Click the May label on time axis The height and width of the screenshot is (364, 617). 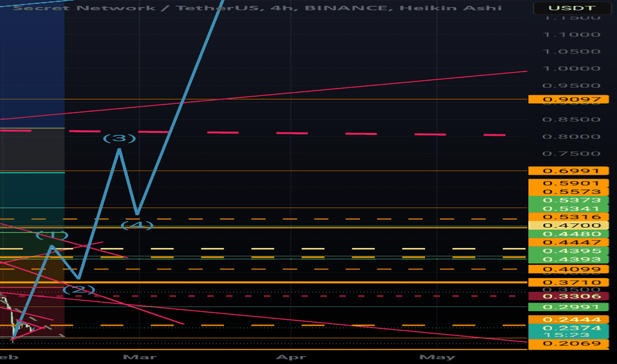point(437,357)
